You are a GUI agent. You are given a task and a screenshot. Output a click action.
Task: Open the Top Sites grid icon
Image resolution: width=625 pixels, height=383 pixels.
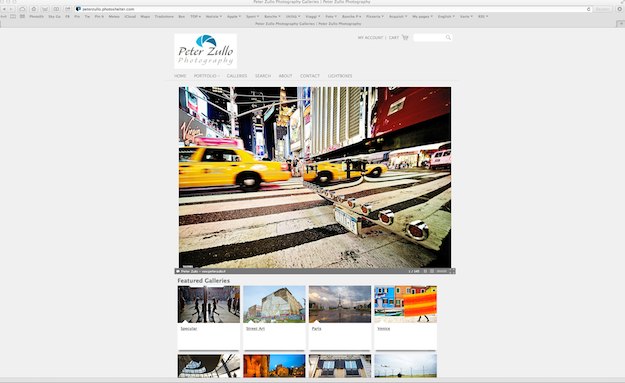point(22,16)
